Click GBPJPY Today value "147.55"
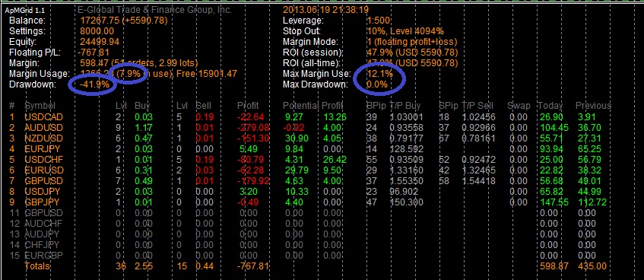This screenshot has height=280, width=644. point(554,202)
